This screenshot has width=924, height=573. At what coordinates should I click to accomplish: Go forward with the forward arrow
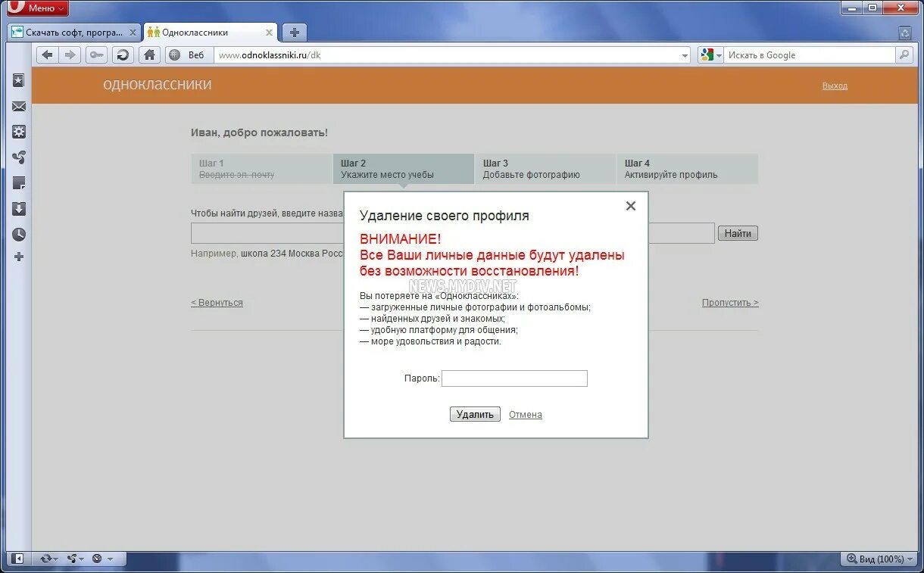[x=70, y=54]
